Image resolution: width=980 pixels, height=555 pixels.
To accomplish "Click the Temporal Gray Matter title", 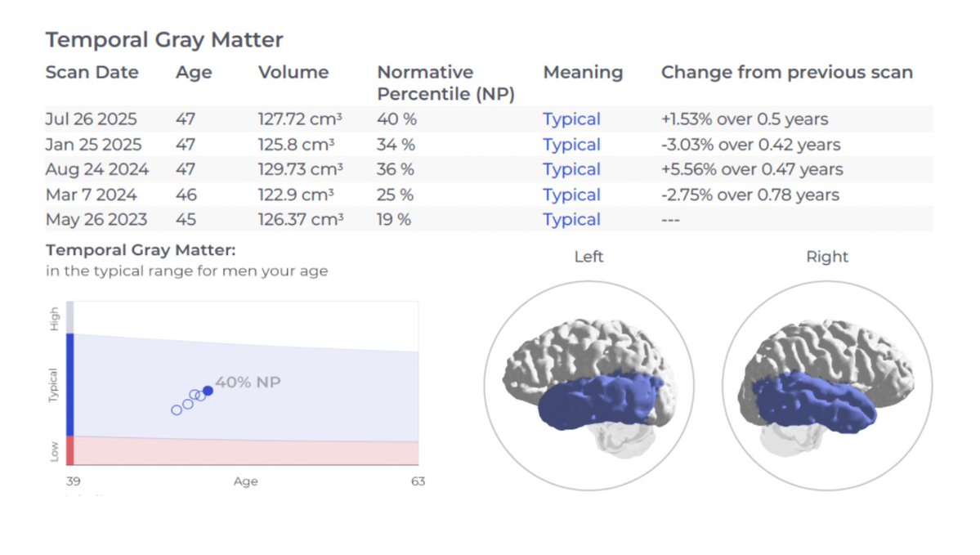I will [164, 39].
